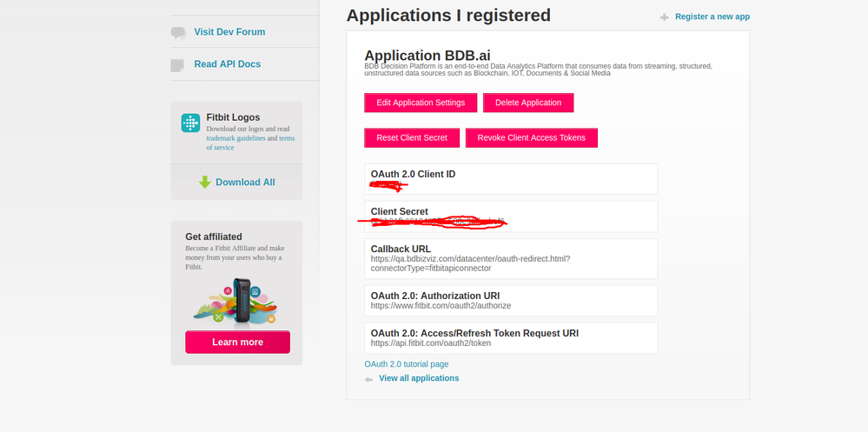Image resolution: width=868 pixels, height=432 pixels.
Task: Click the Delete Application button
Action: [x=528, y=103]
